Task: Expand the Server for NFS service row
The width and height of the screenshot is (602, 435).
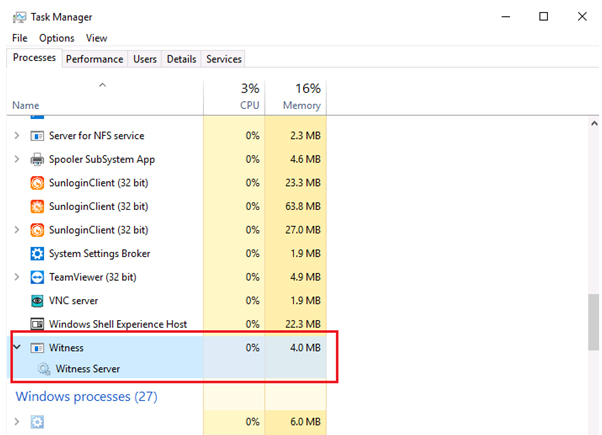Action: (x=17, y=136)
